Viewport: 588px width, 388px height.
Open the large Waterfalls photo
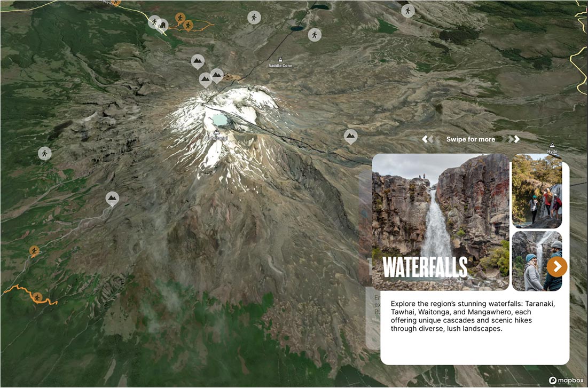coord(440,222)
